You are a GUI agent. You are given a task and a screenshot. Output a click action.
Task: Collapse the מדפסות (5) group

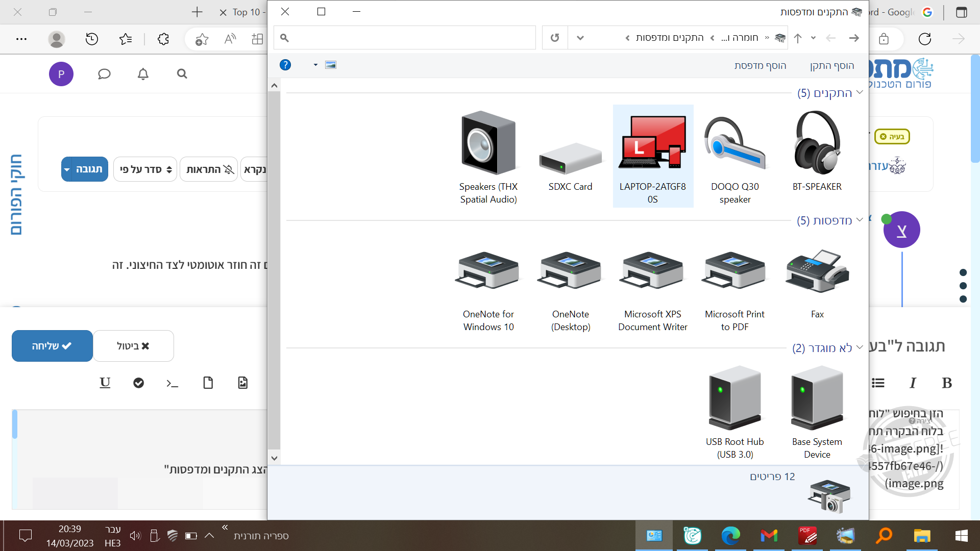click(860, 220)
